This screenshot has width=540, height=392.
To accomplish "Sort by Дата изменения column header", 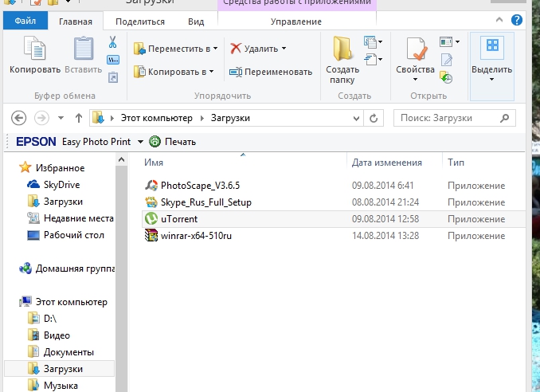I will [386, 163].
